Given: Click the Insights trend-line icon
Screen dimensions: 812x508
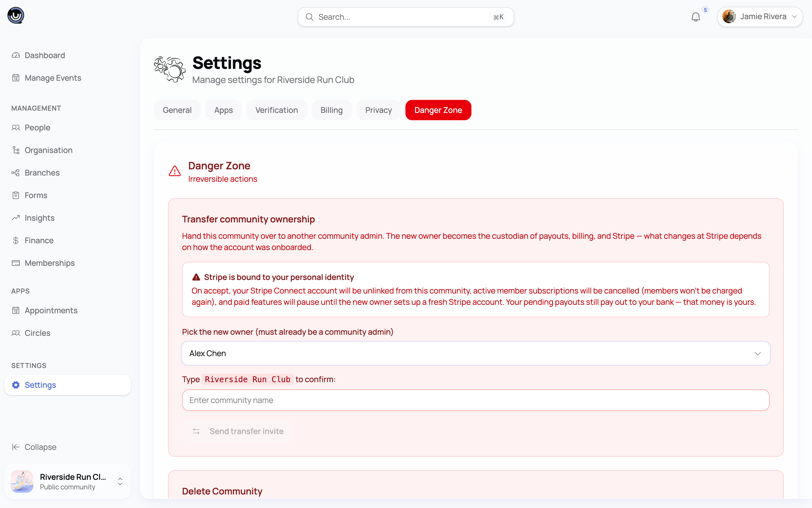Looking at the screenshot, I should coord(16,218).
